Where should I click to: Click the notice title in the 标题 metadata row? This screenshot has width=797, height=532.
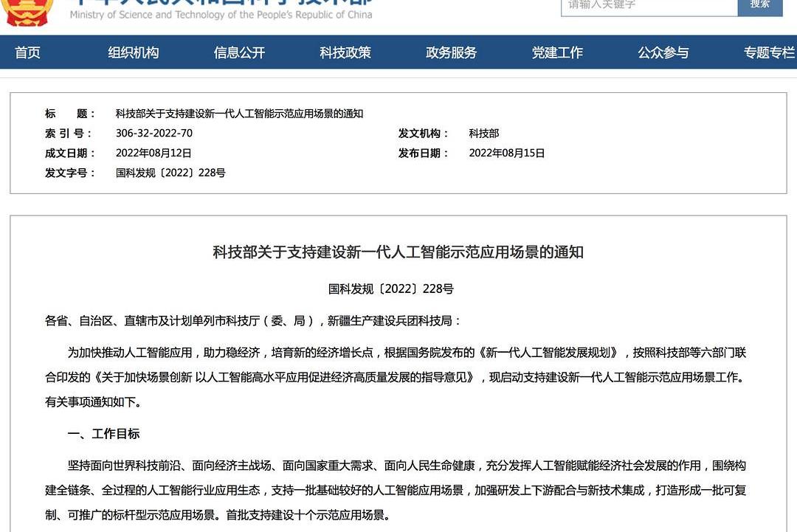point(239,114)
